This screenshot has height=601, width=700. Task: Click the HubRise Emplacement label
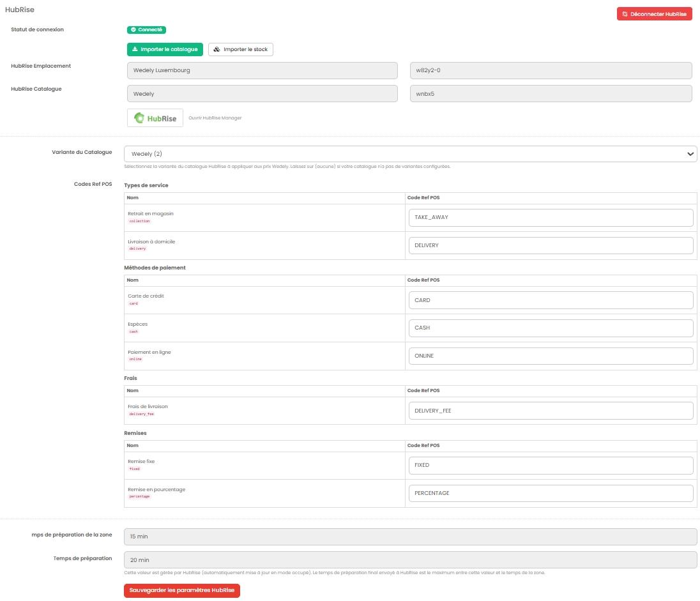pos(41,66)
